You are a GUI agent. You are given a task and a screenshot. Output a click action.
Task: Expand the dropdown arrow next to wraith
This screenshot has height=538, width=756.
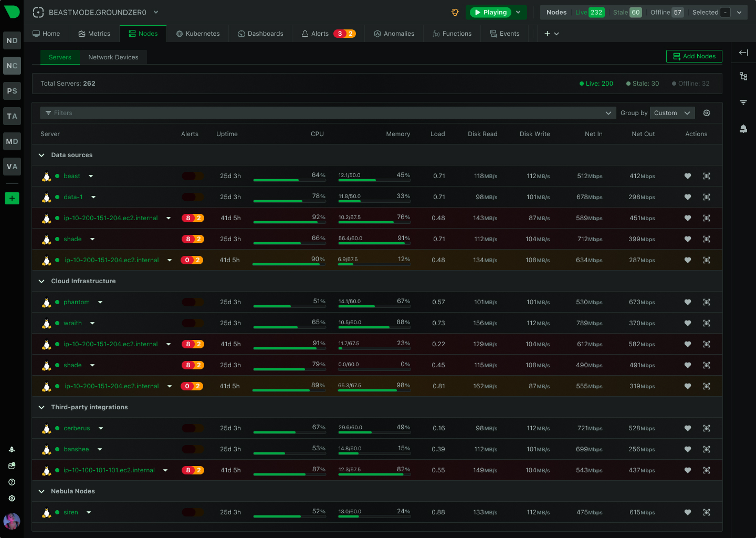tap(92, 323)
